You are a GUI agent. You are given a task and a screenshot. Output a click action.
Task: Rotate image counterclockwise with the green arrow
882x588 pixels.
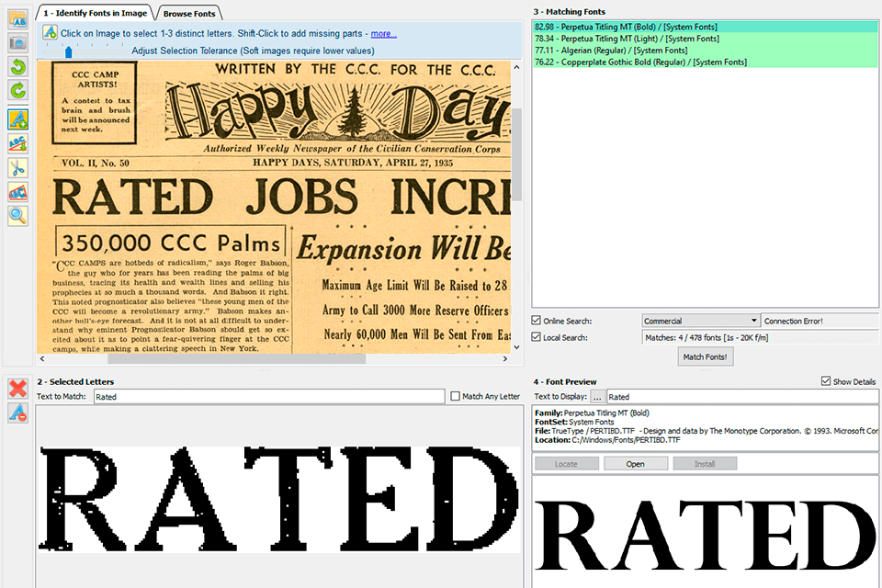17,67
